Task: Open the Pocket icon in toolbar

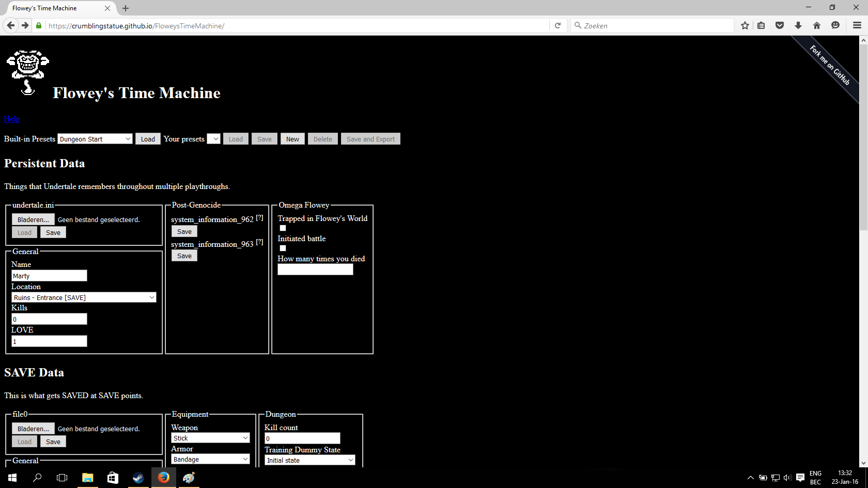Action: (780, 25)
